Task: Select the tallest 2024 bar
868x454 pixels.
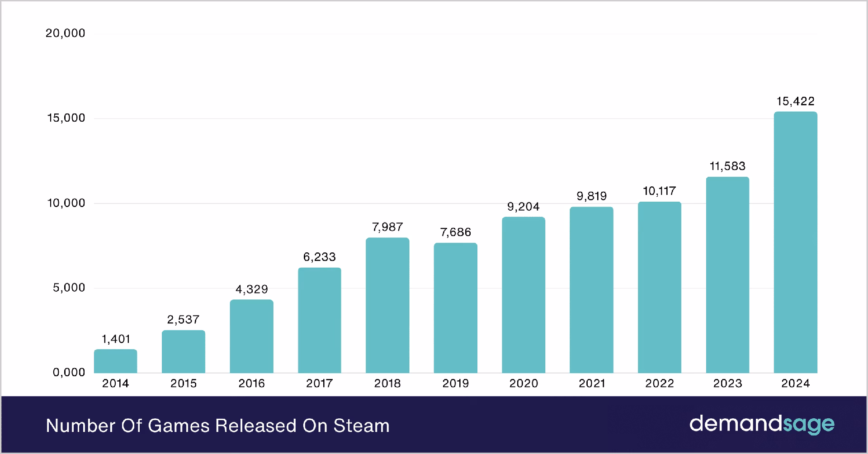Action: click(796, 242)
